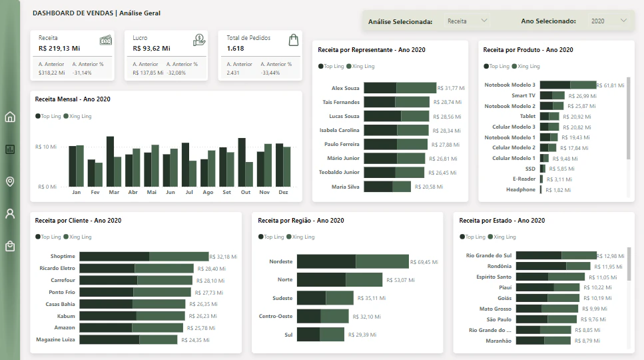This screenshot has width=644, height=360.
Task: Select Xing Ling legend in Receita por Representante
Action: [360, 66]
